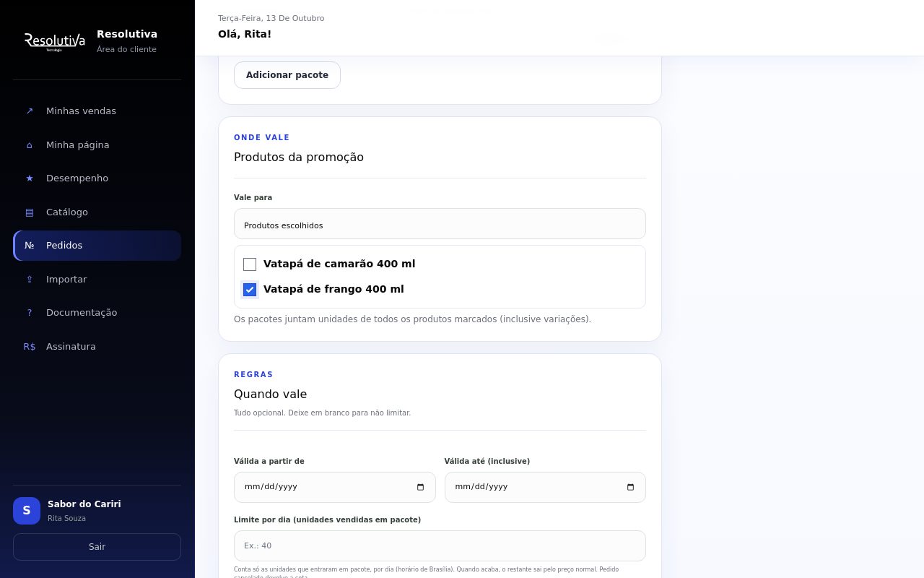Click the Minhas vendas arrow icon
Viewport: 924px width, 578px height.
[30, 111]
